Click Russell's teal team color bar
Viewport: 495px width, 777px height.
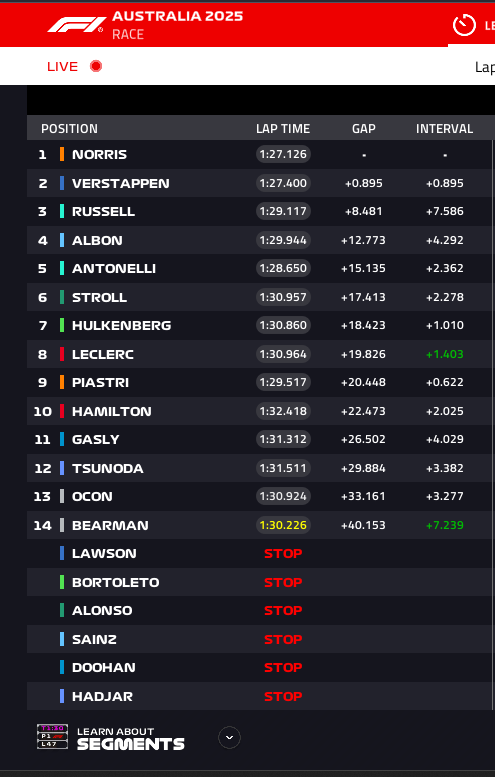tap(62, 212)
